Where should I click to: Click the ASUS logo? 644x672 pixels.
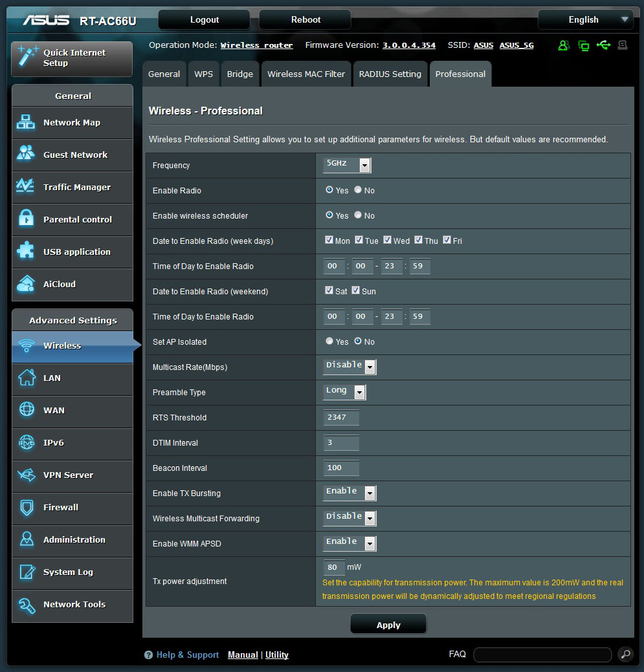46,20
